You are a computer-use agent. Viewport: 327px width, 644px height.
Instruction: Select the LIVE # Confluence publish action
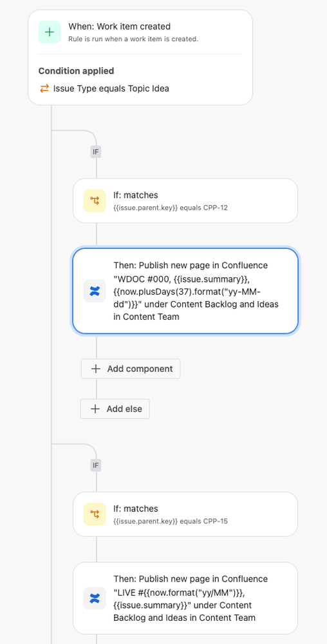[185, 598]
